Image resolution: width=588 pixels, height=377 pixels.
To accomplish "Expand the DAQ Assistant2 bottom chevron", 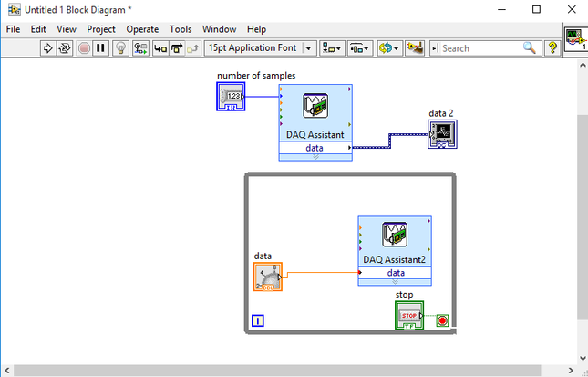I will pyautogui.click(x=395, y=282).
